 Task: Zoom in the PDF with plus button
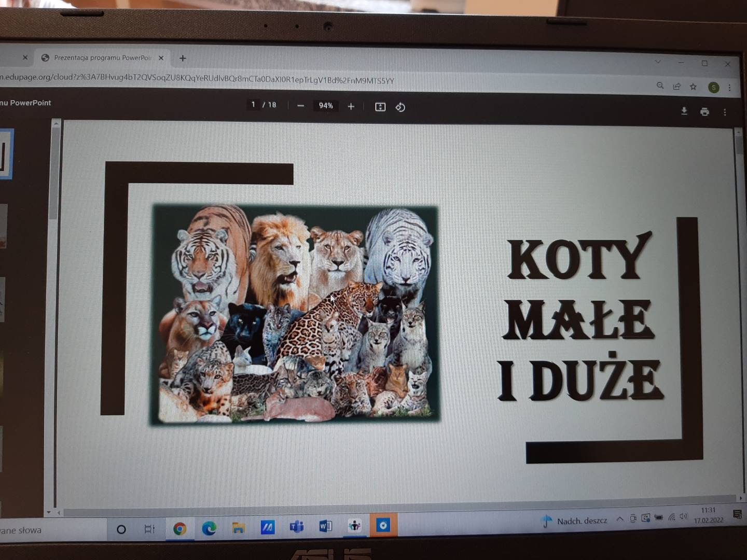click(x=351, y=106)
